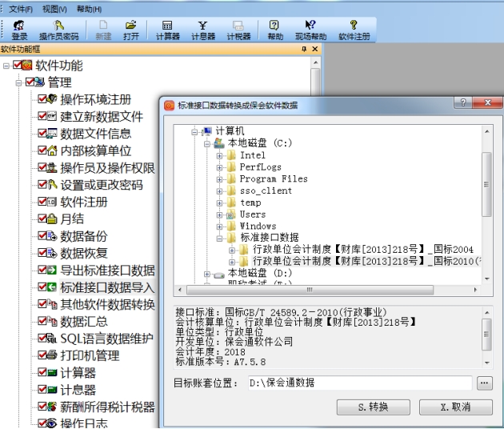
Task: Click the 现场帮助 context help icon
Action: click(310, 30)
